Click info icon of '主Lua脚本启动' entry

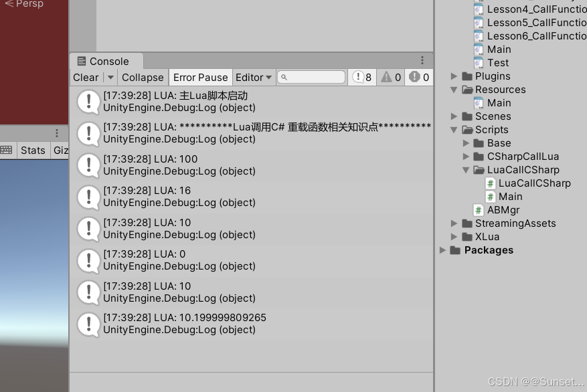coord(89,102)
